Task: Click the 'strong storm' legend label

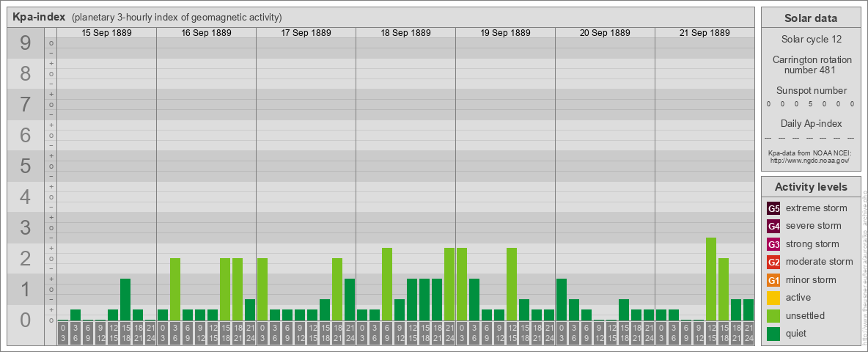Action: pos(812,243)
